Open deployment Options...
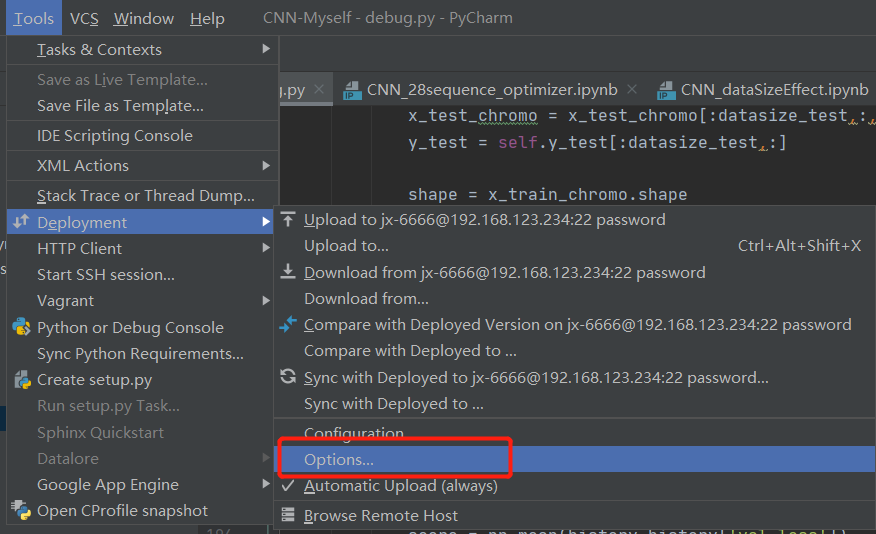This screenshot has height=534, width=876. point(575,459)
